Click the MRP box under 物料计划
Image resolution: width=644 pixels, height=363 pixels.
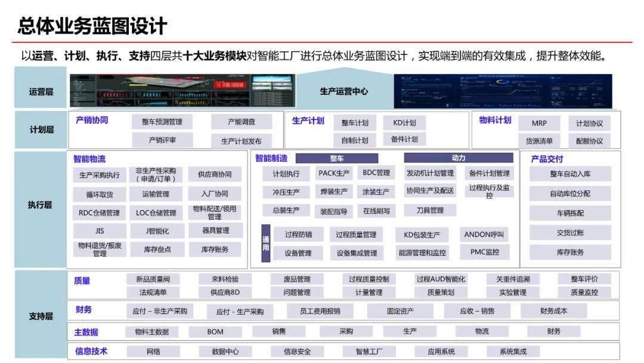539,123
